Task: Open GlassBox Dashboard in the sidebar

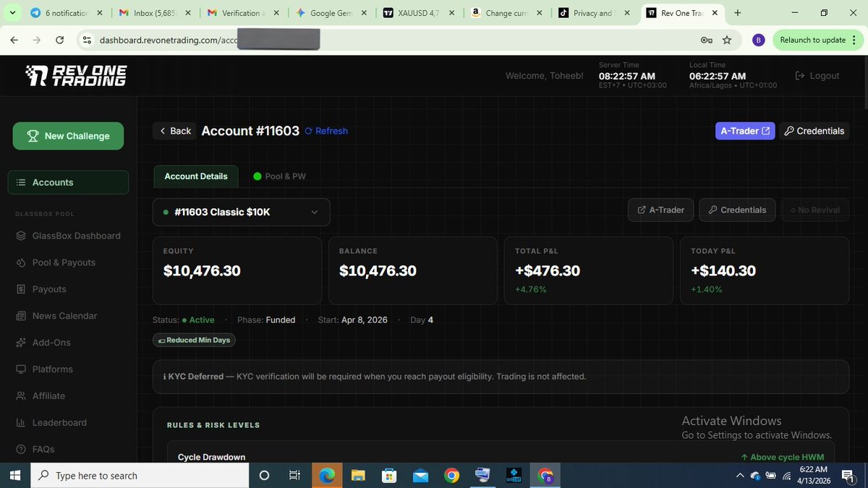Action: pos(68,236)
